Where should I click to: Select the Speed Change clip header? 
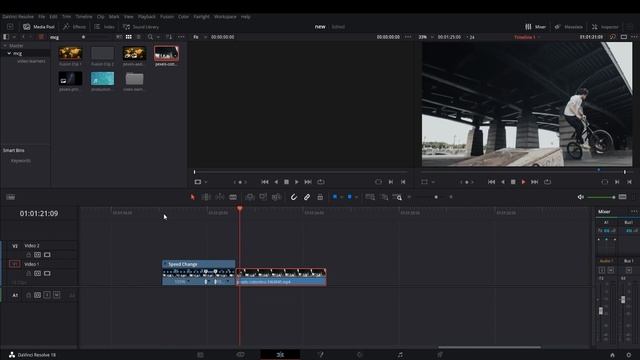click(x=199, y=264)
